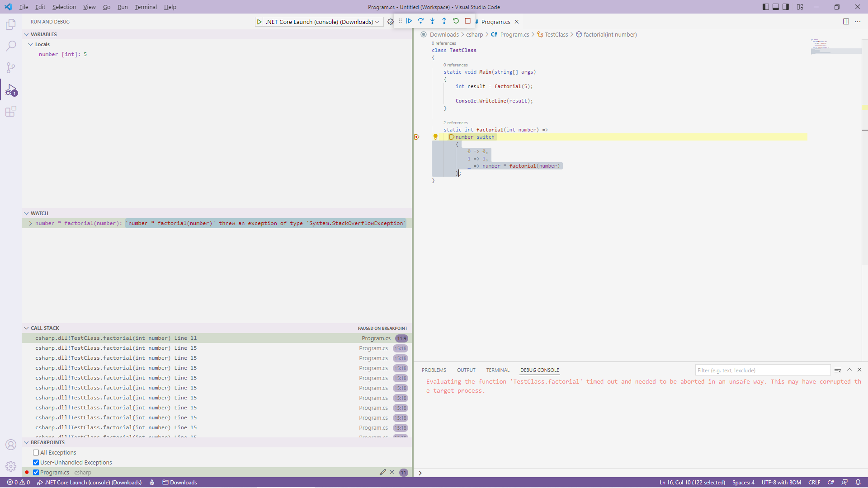Stop debugging with red square
Screen dimensions: 868x488
[467, 21]
